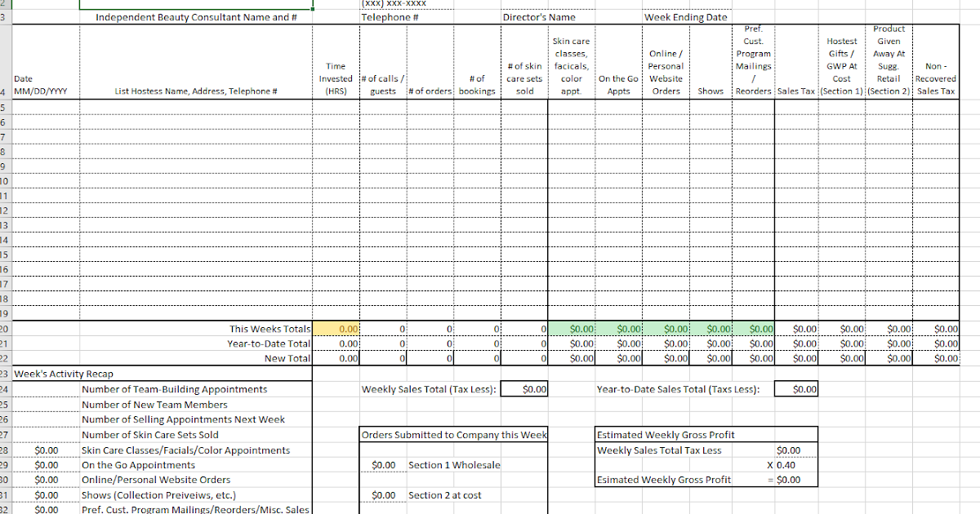Viewport: 980px width, 514px height.
Task: Select the green Shows totals cell
Action: click(x=710, y=328)
